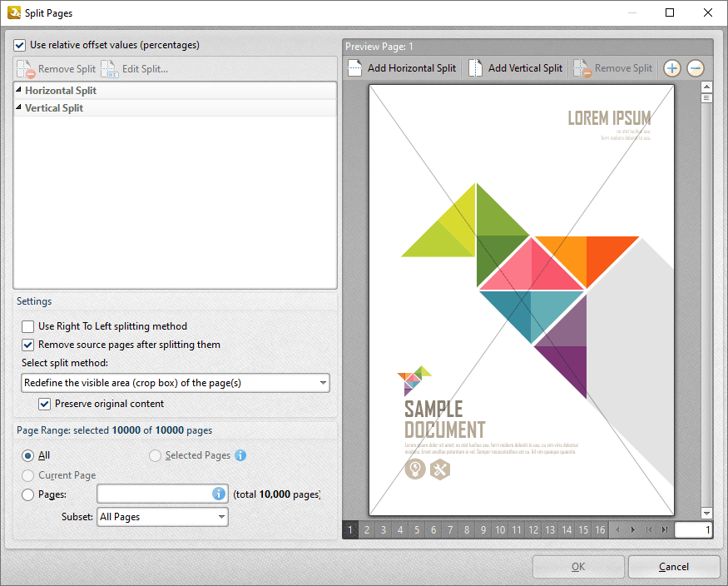The height and width of the screenshot is (586, 728).
Task: Click the info icon beside the Pages field
Action: click(218, 494)
